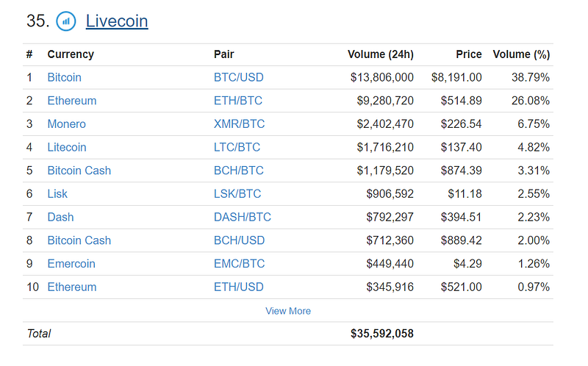This screenshot has width=588, height=366.
Task: Select the LTC/BTC trading pair
Action: (237, 147)
